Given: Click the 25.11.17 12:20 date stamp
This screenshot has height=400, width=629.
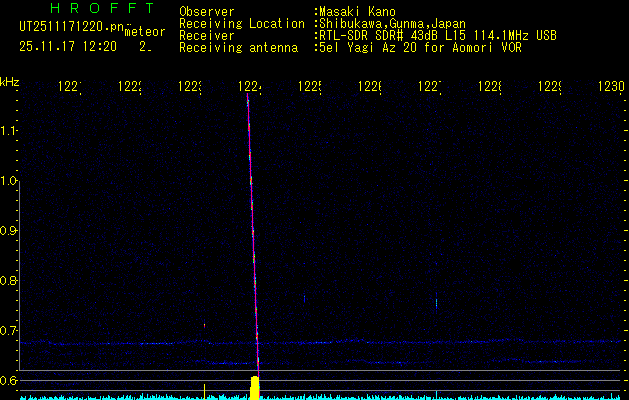Looking at the screenshot, I should pyautogui.click(x=67, y=46).
